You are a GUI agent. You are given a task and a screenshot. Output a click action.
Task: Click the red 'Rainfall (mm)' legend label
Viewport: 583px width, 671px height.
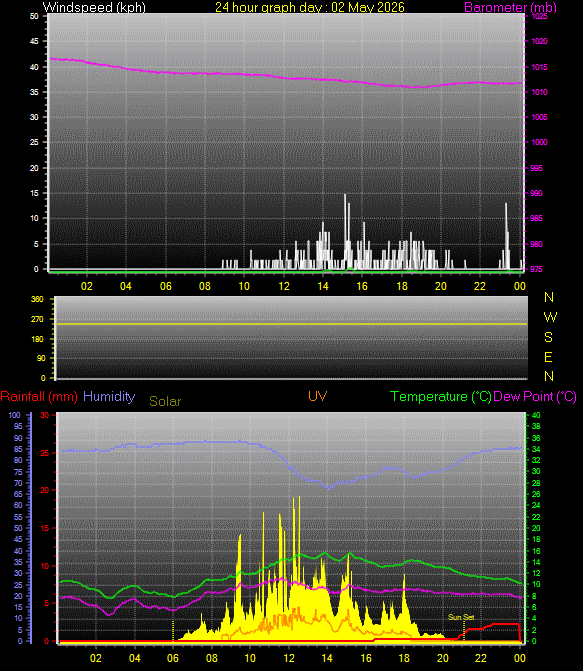coord(39,397)
